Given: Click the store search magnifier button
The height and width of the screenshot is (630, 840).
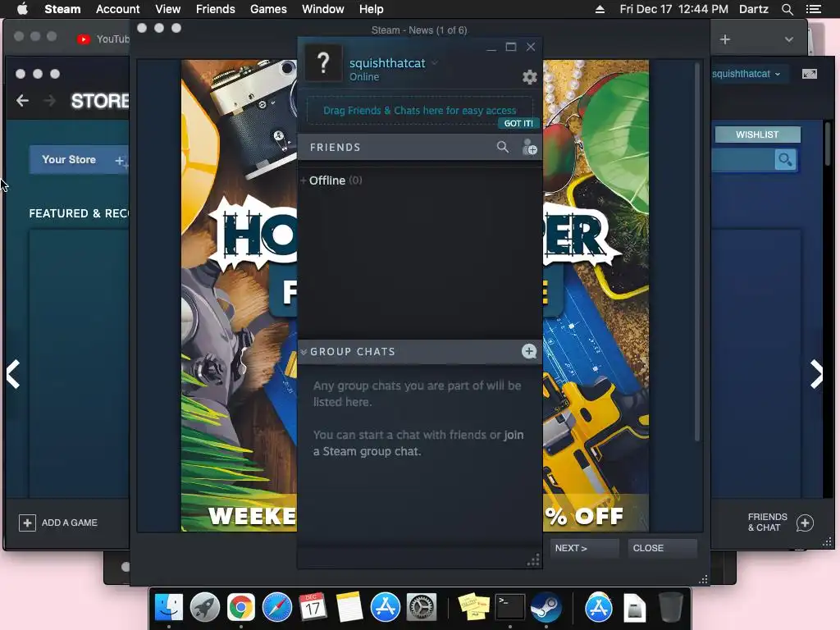Looking at the screenshot, I should [x=785, y=160].
